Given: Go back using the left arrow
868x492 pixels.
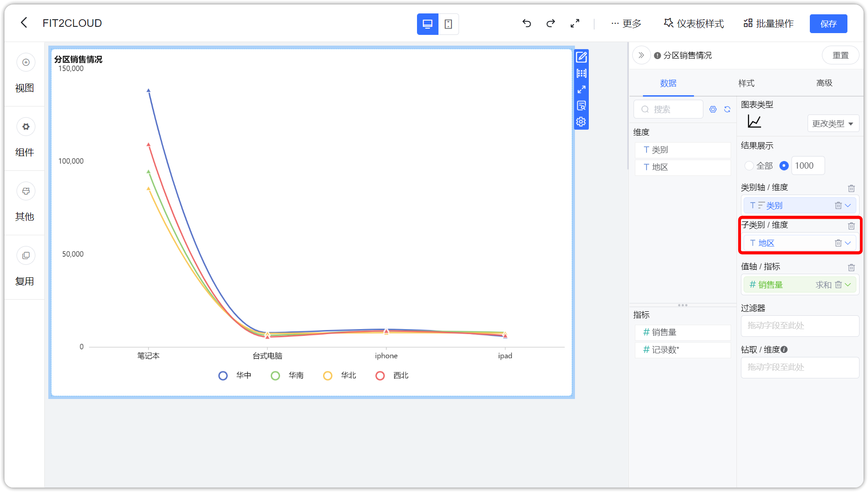Looking at the screenshot, I should coord(24,22).
